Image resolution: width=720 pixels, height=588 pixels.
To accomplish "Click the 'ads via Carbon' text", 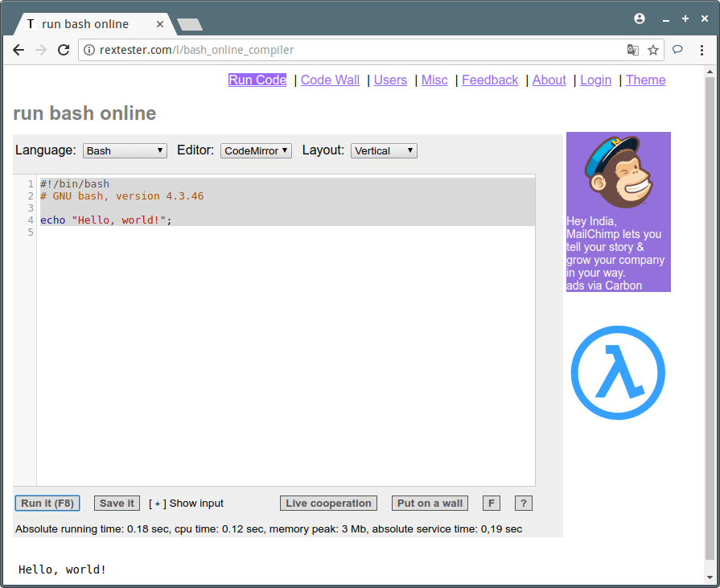I will coord(604,286).
